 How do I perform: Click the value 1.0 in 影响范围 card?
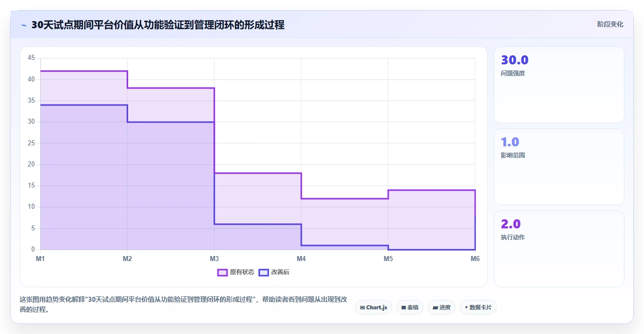pos(510,142)
